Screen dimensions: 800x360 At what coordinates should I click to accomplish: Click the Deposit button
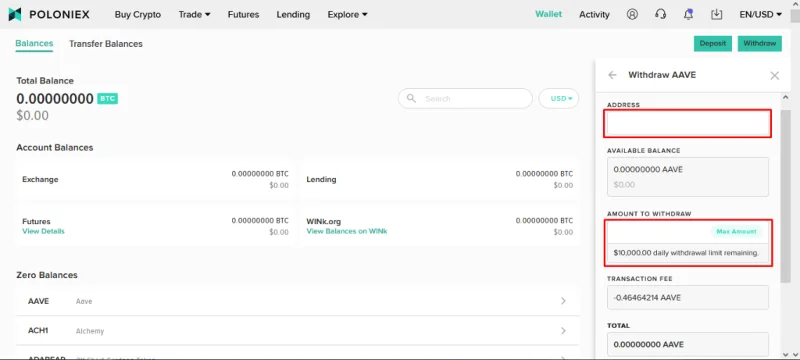713,43
